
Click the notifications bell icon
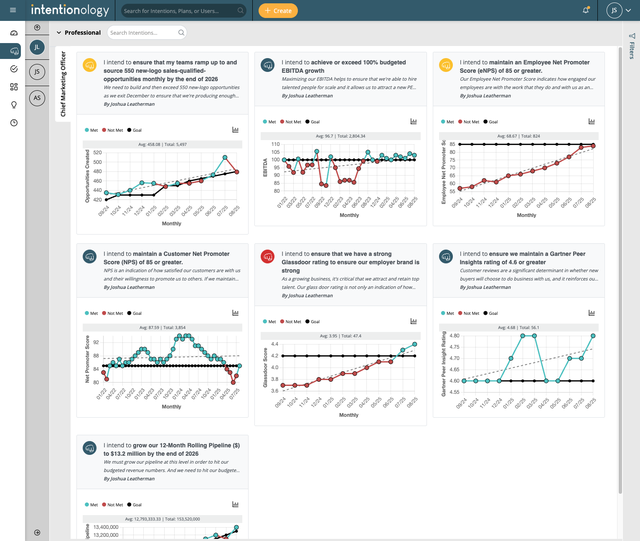tap(586, 10)
